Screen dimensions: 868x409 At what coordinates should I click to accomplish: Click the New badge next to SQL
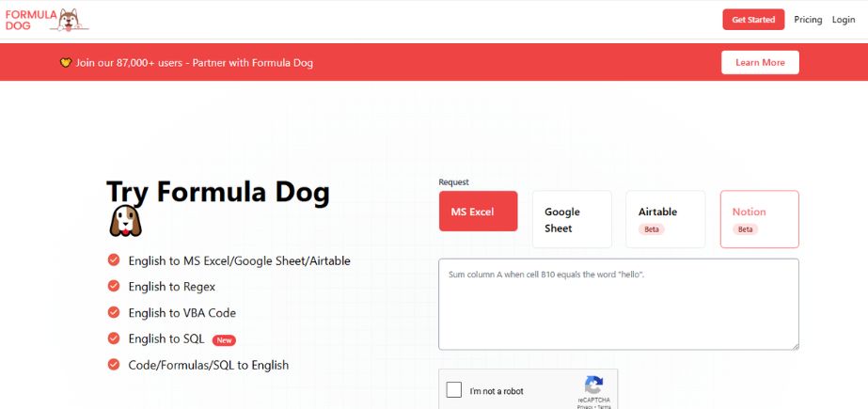(224, 340)
